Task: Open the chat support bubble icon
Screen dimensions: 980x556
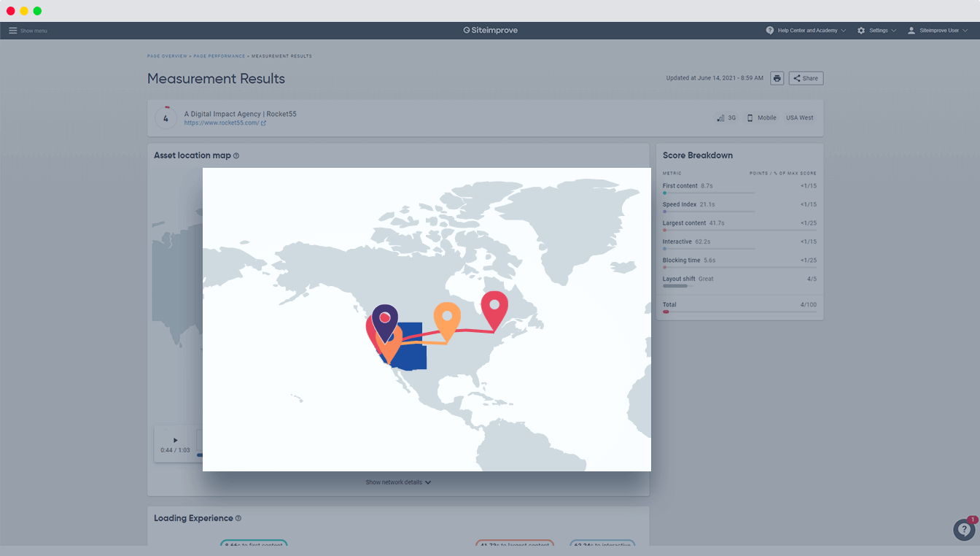Action: [963, 530]
